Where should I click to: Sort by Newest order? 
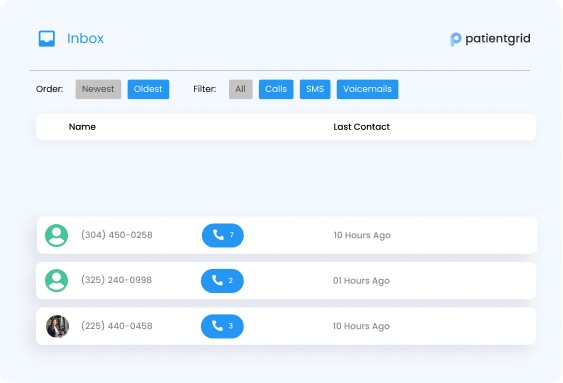98,89
